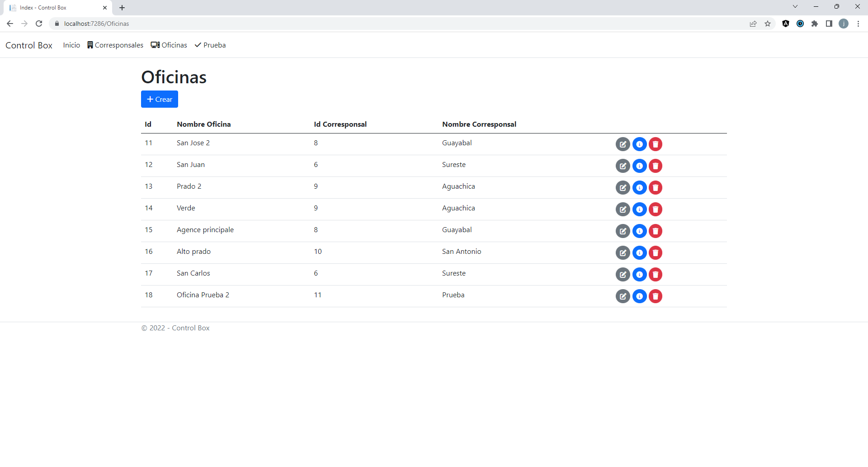This screenshot has width=868, height=467.
Task: Select Inicio in the navigation bar
Action: [71, 45]
